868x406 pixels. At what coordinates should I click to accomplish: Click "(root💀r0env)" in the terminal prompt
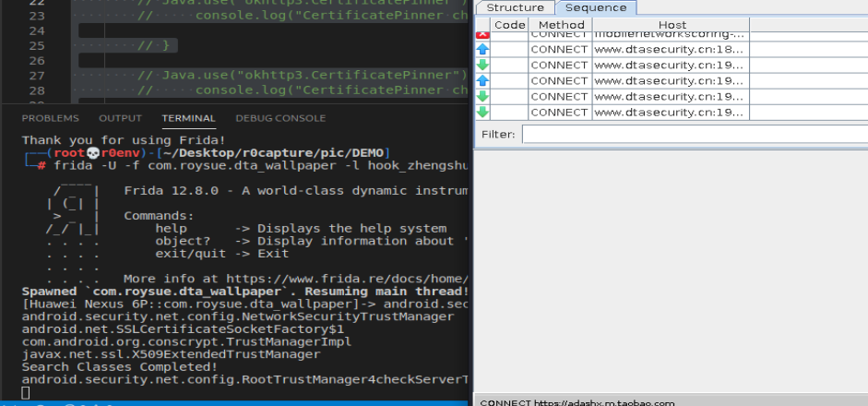pyautogui.click(x=98, y=153)
